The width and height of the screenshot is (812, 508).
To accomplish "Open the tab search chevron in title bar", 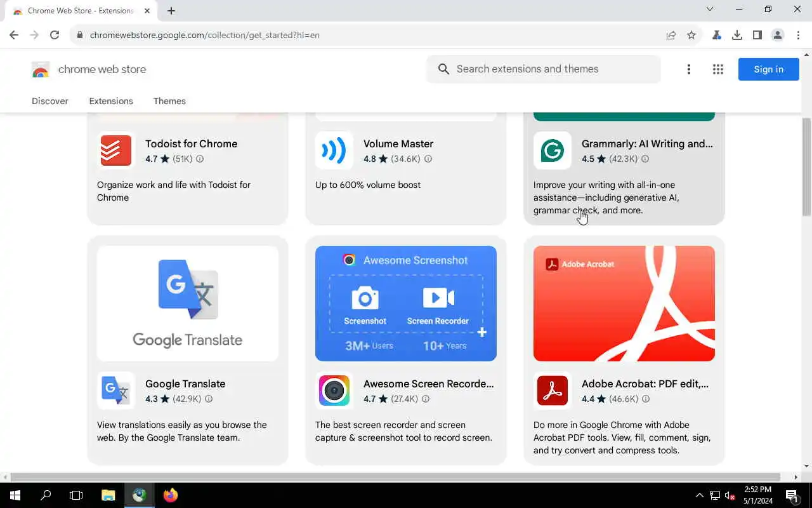I will point(710,9).
